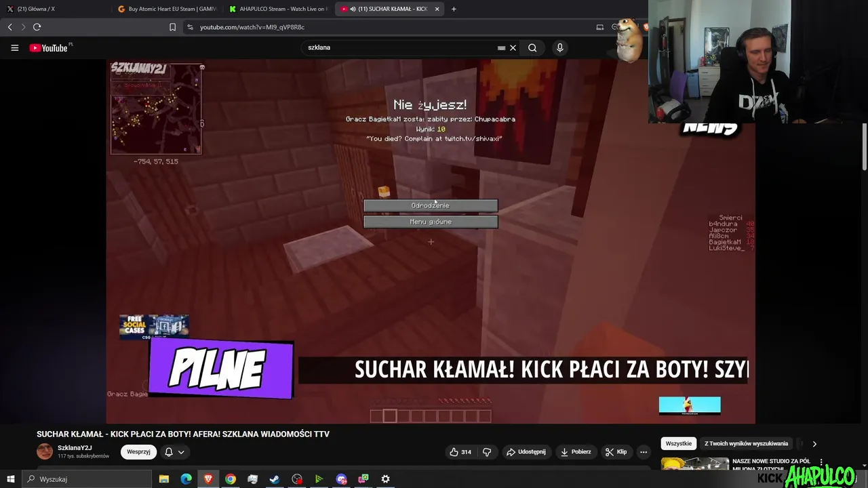Viewport: 868px width, 488px height.
Task: Click the 117 tys. subskrybentów text
Action: [x=83, y=456]
